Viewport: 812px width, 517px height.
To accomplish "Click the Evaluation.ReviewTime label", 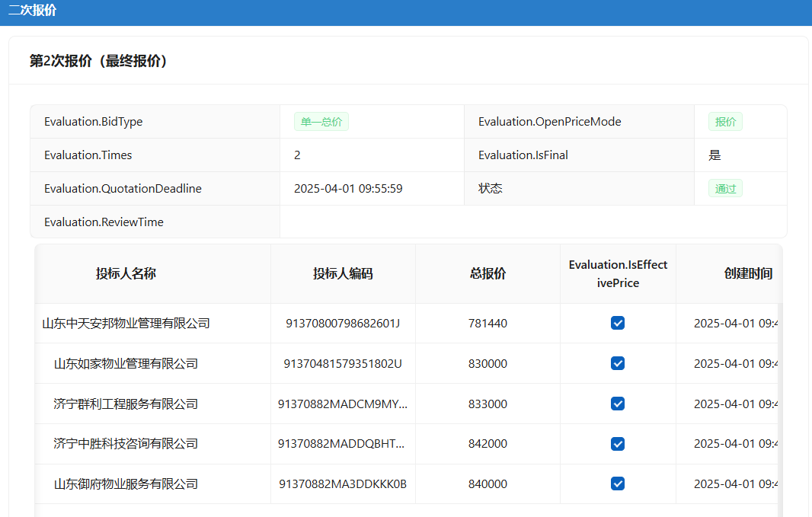I will (104, 222).
